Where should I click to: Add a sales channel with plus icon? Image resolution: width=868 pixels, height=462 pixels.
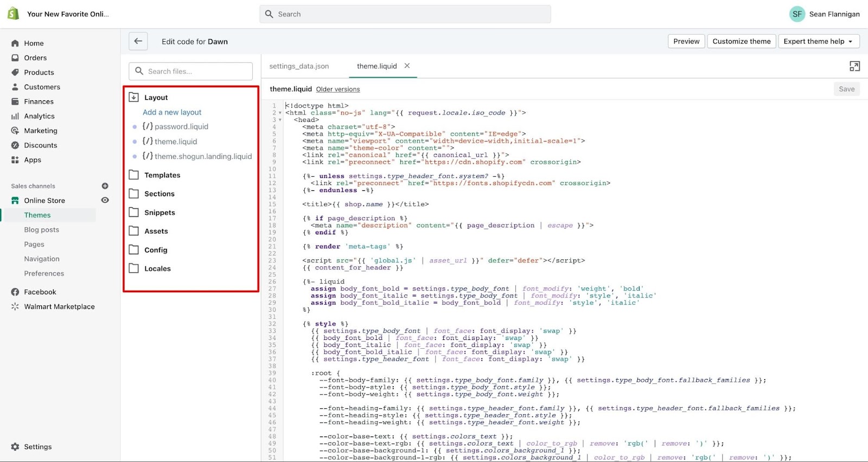[105, 186]
